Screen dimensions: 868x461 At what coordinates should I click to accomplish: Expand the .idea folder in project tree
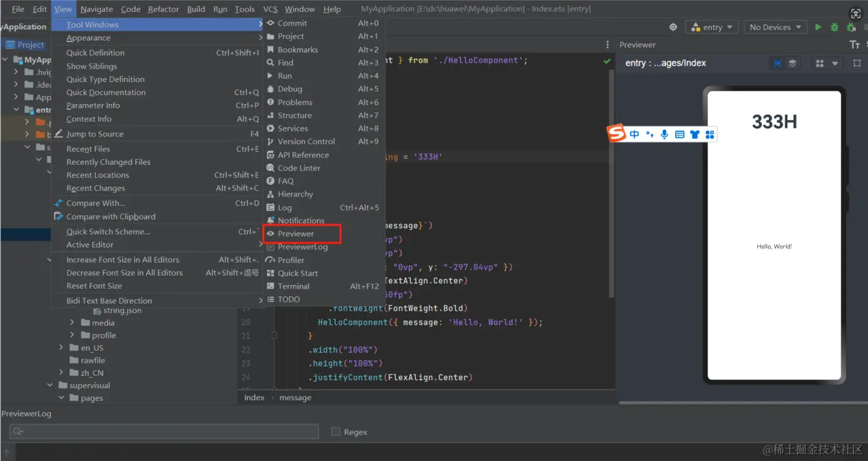coord(16,85)
